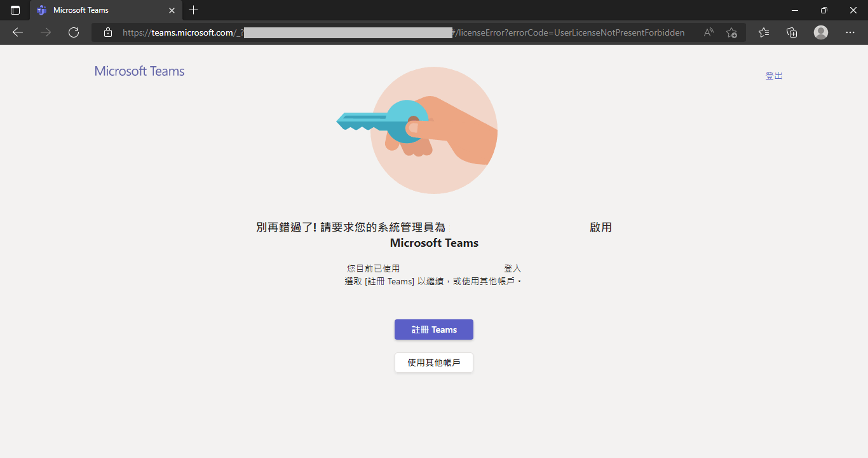Open the browser profile avatar
Viewport: 868px width, 458px height.
click(x=821, y=32)
